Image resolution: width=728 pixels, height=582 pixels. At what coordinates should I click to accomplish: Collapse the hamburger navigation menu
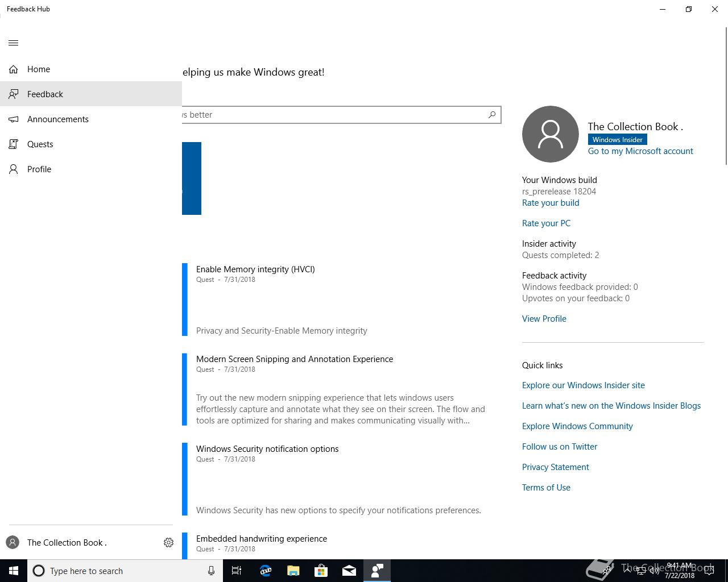pyautogui.click(x=14, y=43)
